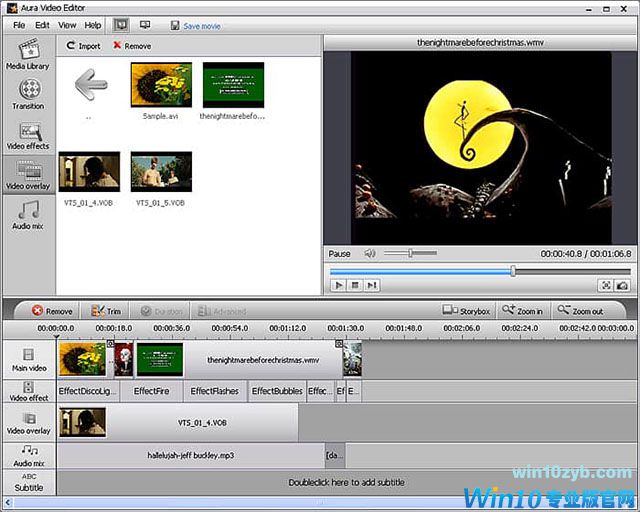
Task: Click the Video overlay track header
Action: click(29, 423)
